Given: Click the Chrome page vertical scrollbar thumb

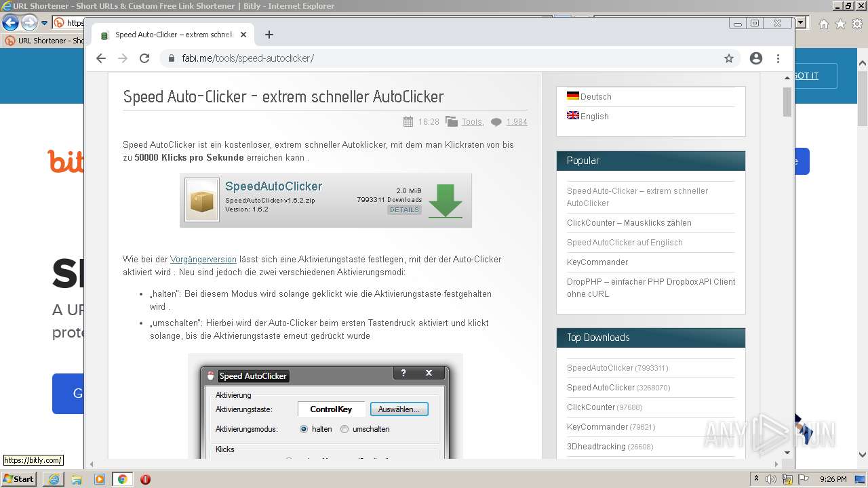Looking at the screenshot, I should click(x=787, y=102).
